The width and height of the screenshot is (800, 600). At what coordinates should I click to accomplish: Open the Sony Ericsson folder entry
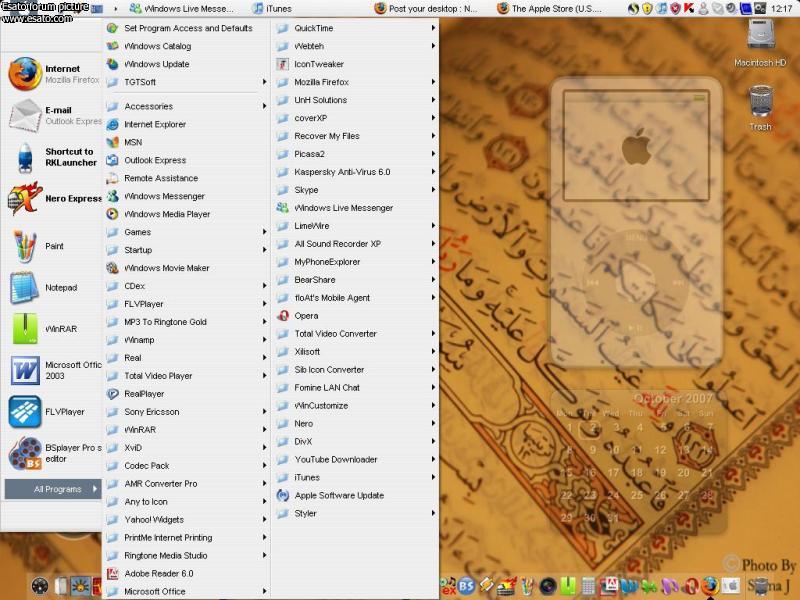(186, 411)
